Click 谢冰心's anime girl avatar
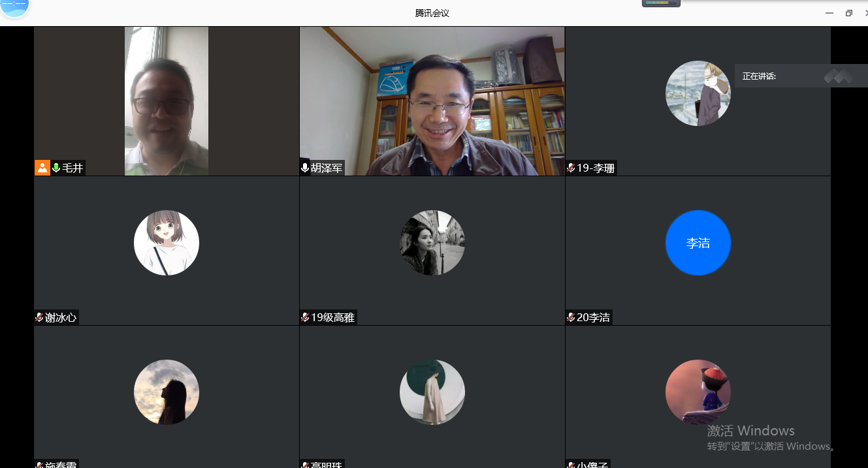Viewport: 868px width, 468px height. (x=167, y=243)
